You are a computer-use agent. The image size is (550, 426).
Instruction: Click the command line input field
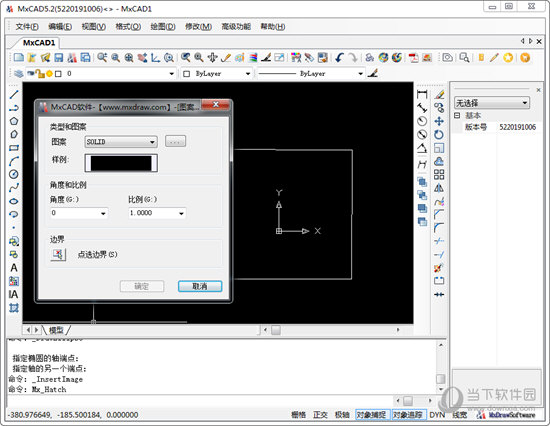click(x=200, y=400)
